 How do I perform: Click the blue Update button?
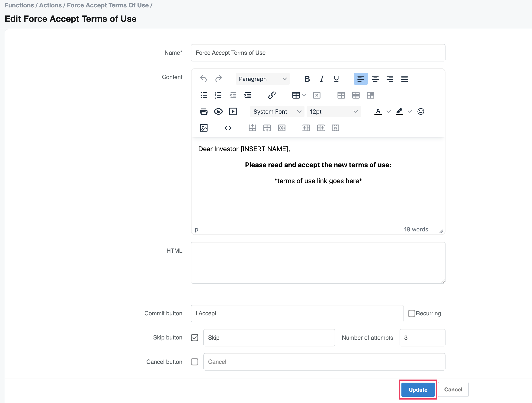point(418,390)
